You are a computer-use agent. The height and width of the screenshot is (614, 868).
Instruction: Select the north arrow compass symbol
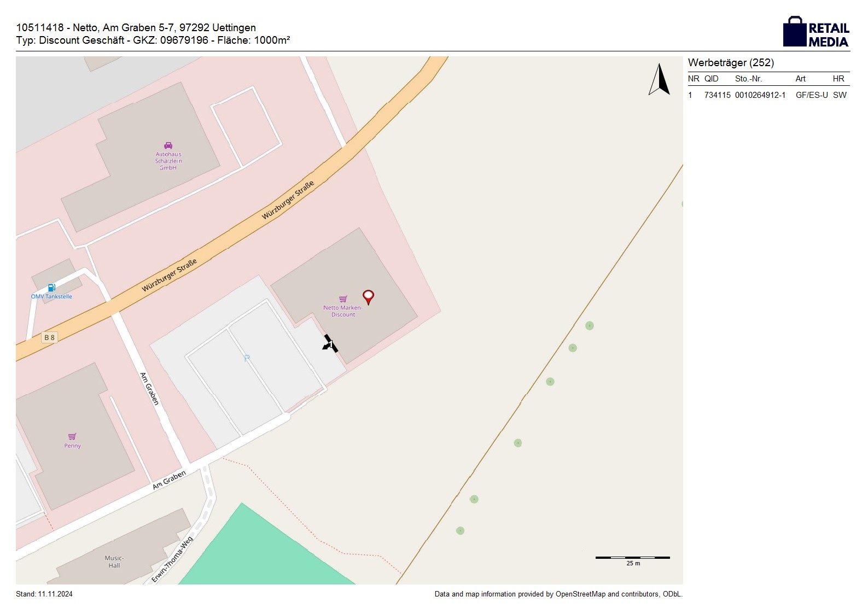click(x=660, y=80)
